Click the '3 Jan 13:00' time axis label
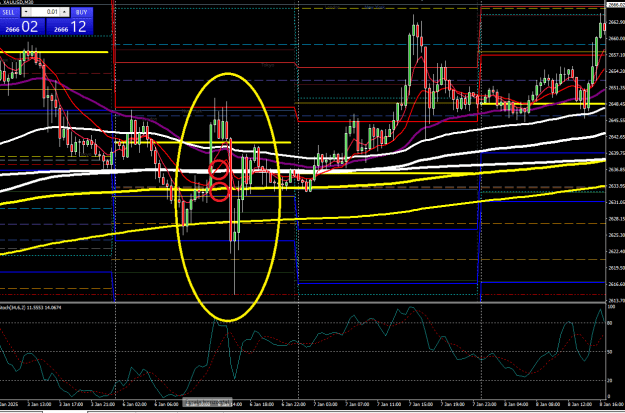The image size is (625, 413). [x=38, y=404]
